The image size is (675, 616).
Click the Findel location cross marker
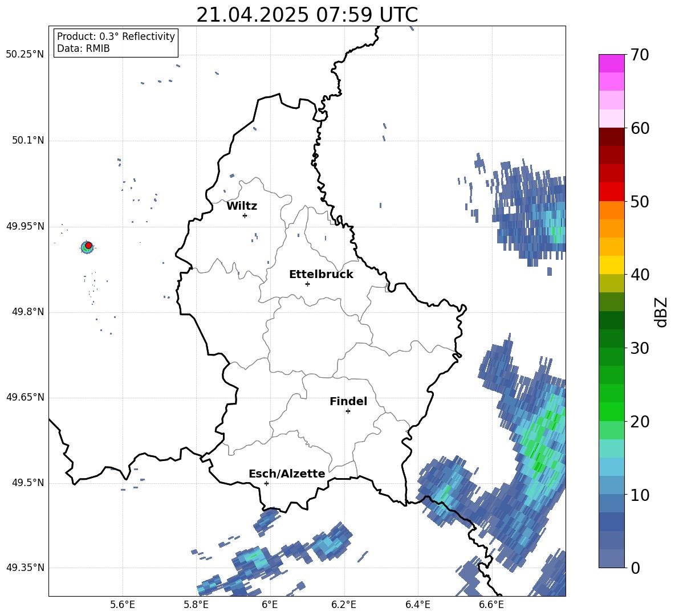click(348, 411)
